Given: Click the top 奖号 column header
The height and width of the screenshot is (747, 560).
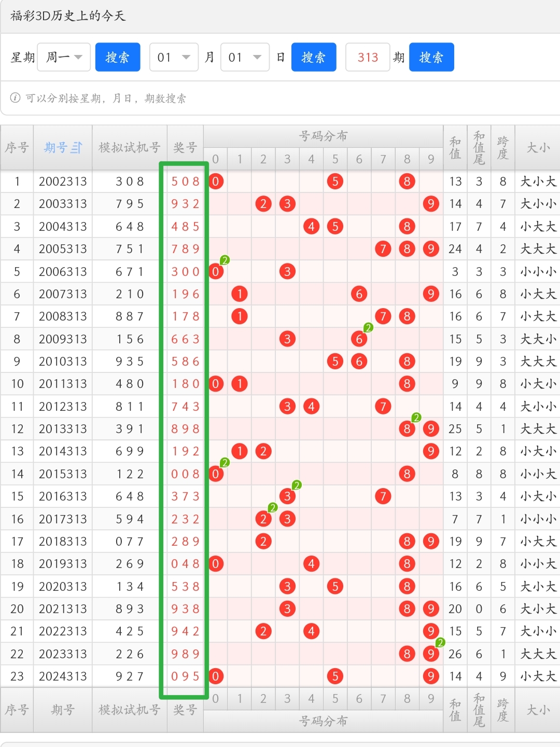Looking at the screenshot, I should tap(185, 148).
